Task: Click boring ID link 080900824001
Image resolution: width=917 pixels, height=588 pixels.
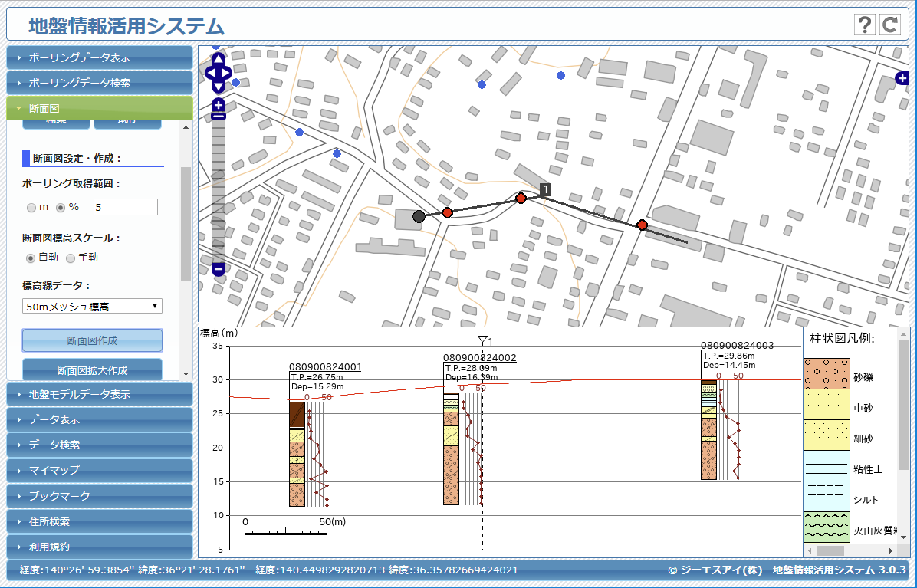Action: pos(325,367)
